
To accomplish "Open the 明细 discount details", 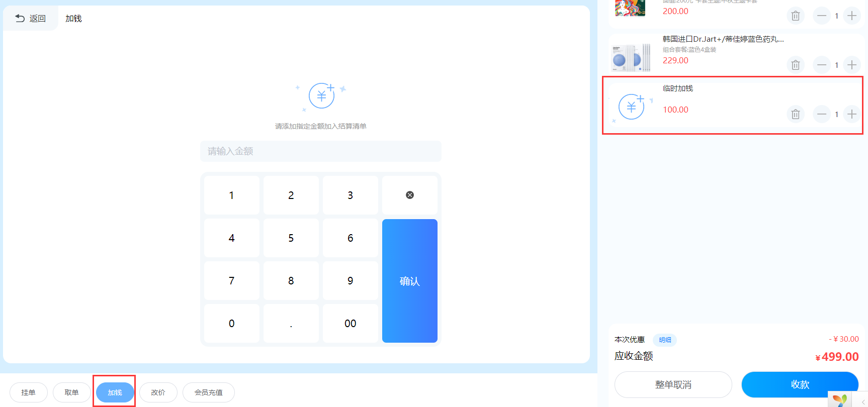I will point(665,340).
